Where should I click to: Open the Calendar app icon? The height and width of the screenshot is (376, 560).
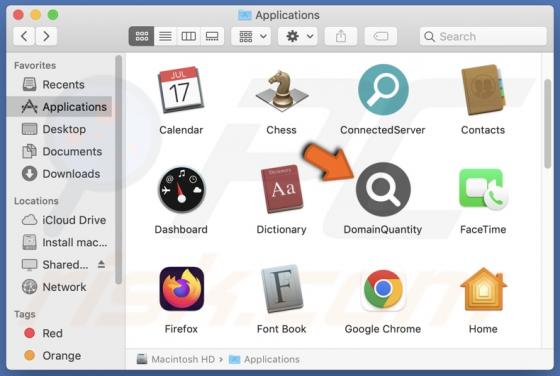point(181,89)
